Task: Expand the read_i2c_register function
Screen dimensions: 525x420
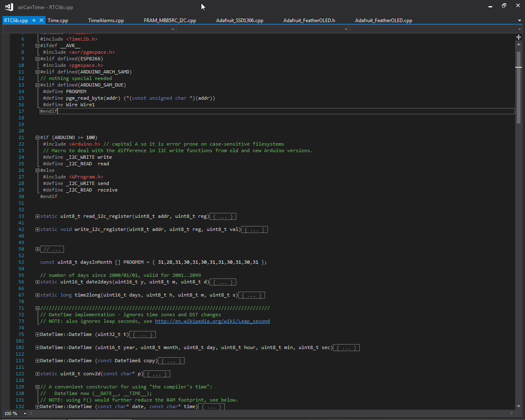Action: point(37,216)
